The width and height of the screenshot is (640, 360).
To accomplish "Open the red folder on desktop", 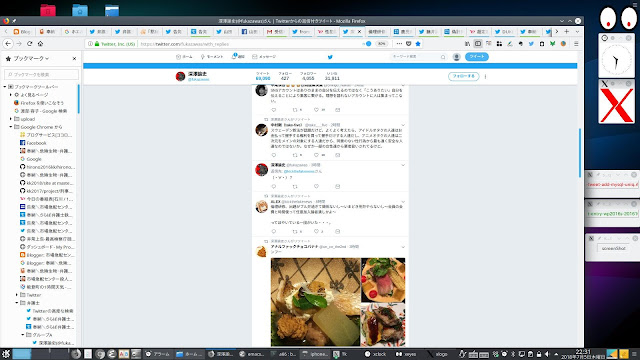I will point(48,10).
